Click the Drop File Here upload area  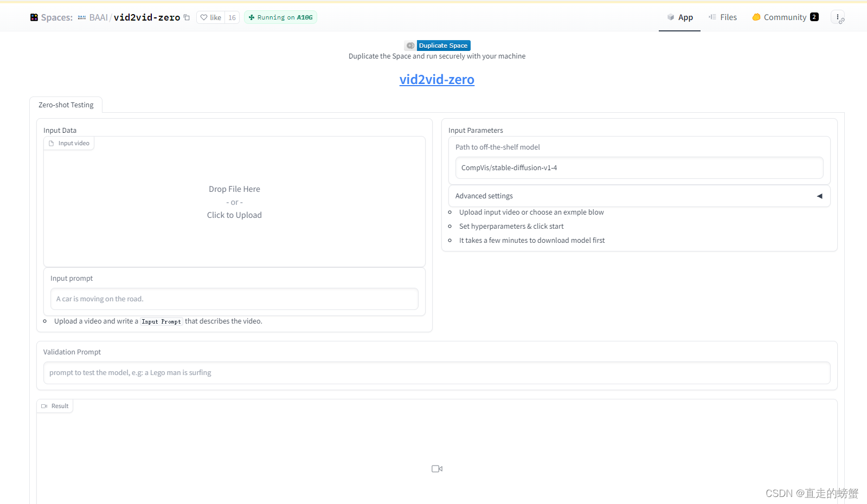click(234, 202)
